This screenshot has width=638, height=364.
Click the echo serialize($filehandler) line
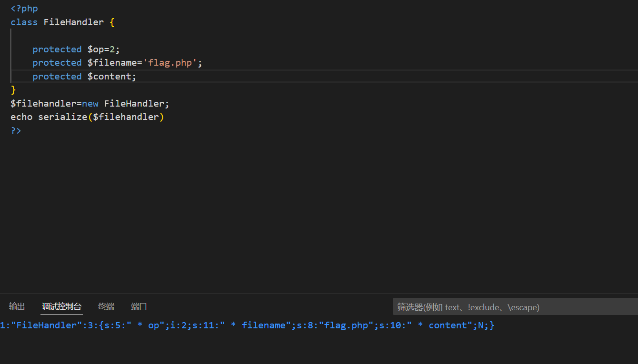click(x=87, y=117)
